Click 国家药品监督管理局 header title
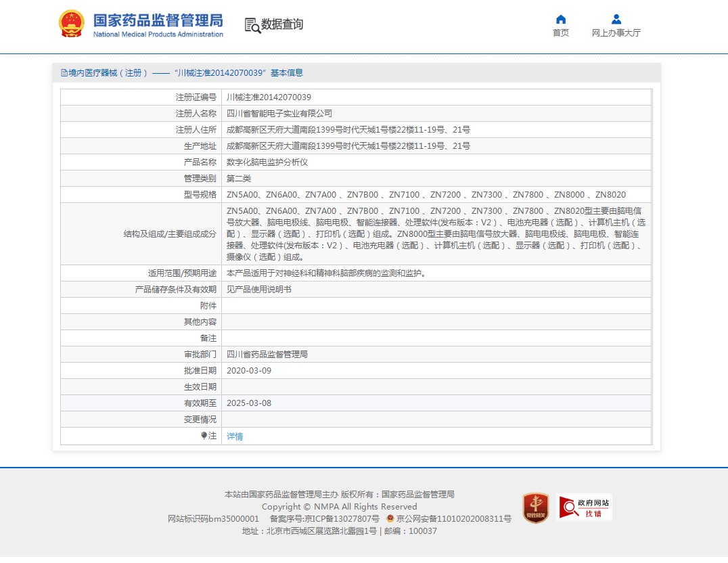The height and width of the screenshot is (563, 728). [x=158, y=20]
